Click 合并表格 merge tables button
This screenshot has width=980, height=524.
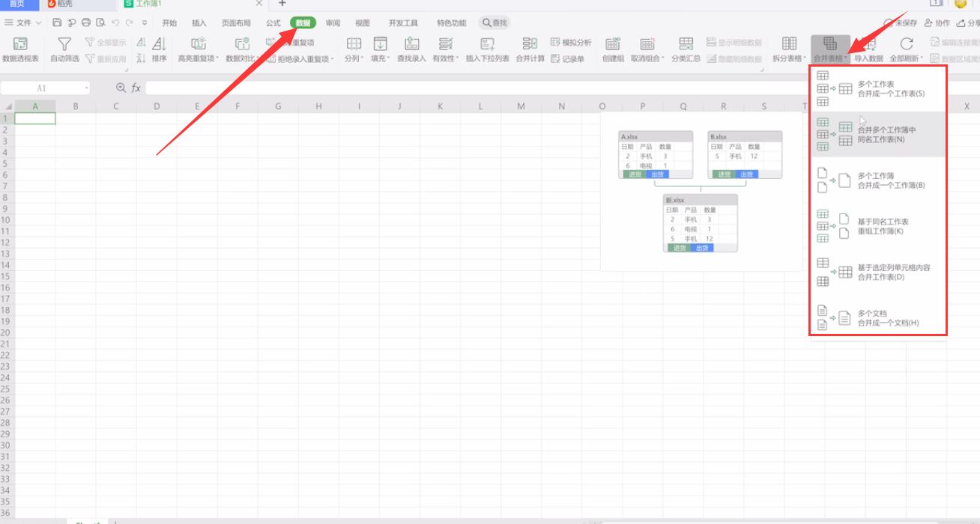830,49
